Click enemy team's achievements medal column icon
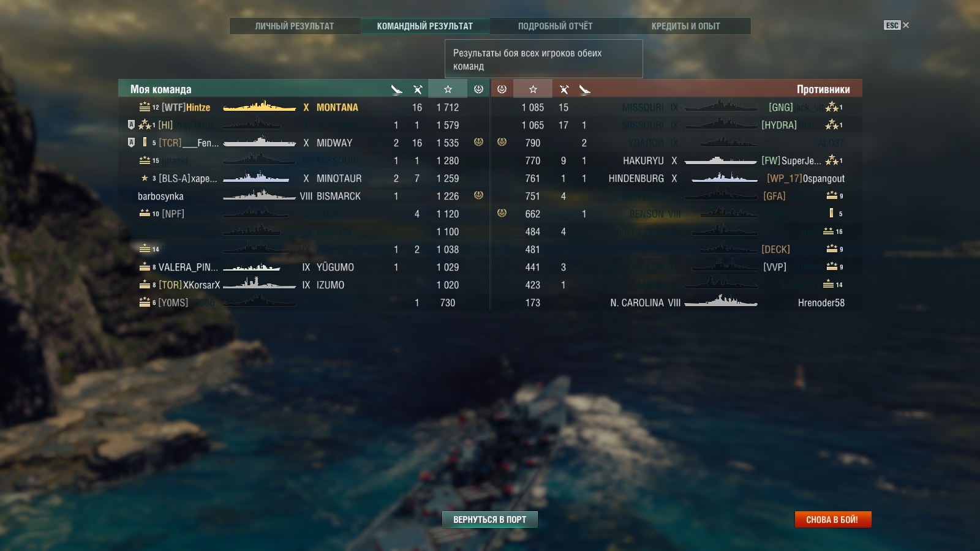980x551 pixels. pos(502,89)
